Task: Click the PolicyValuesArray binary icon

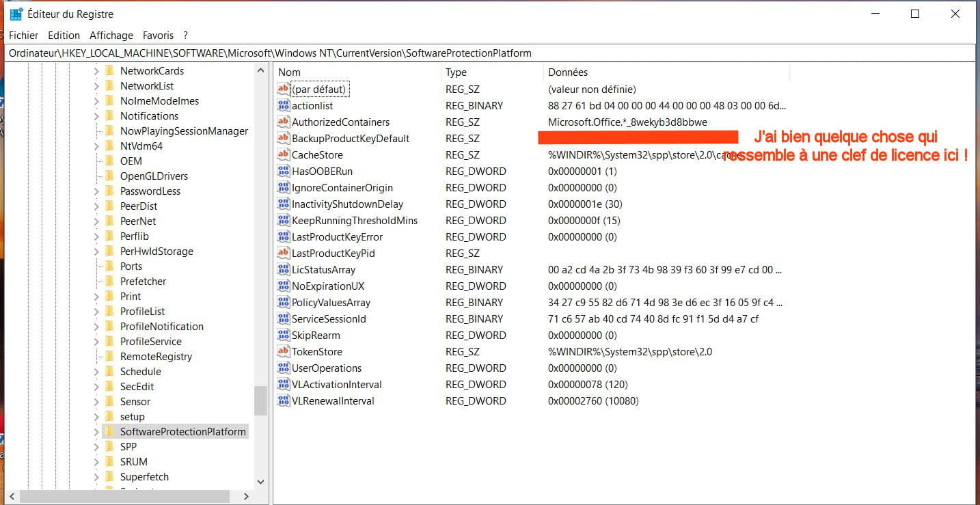Action: 284,302
